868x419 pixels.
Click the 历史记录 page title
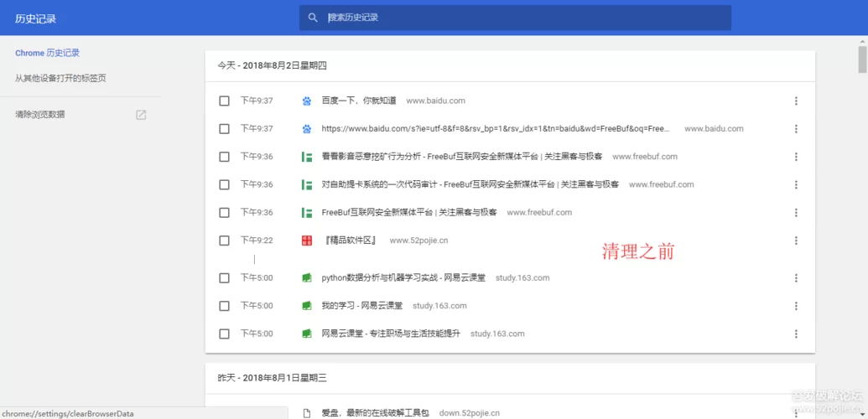[35, 18]
